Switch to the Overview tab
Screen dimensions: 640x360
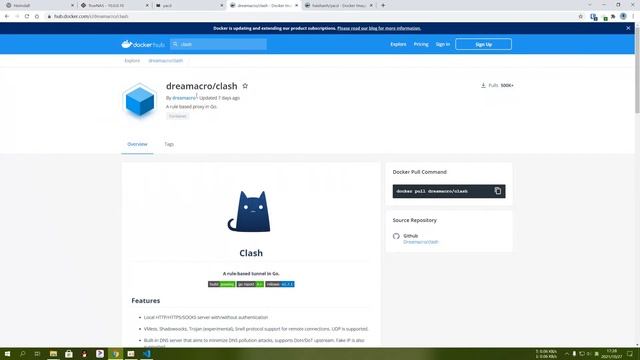pyautogui.click(x=138, y=144)
